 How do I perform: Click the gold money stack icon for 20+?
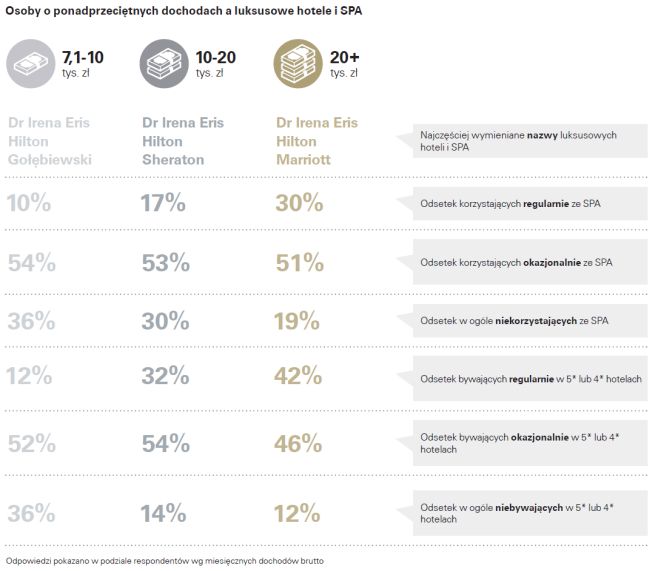[297, 64]
